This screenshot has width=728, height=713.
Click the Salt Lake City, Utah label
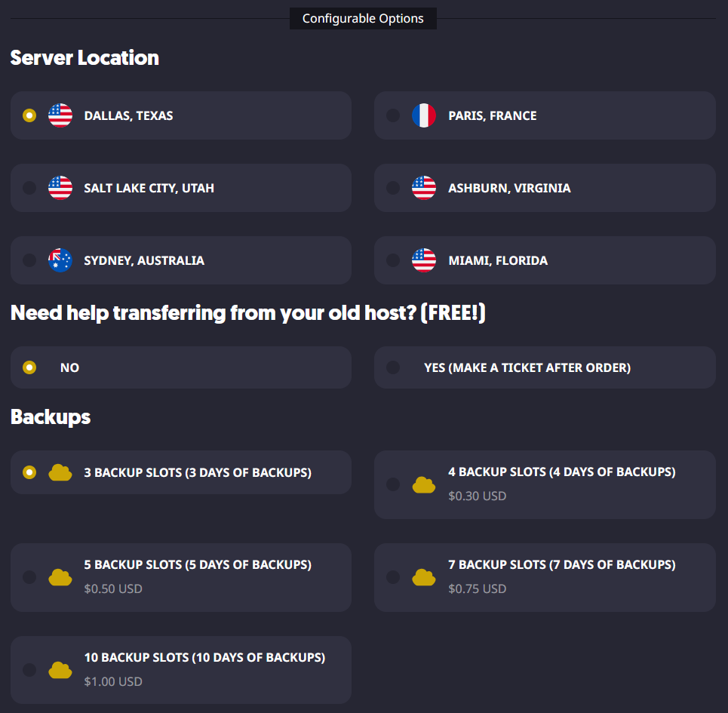[x=149, y=188]
